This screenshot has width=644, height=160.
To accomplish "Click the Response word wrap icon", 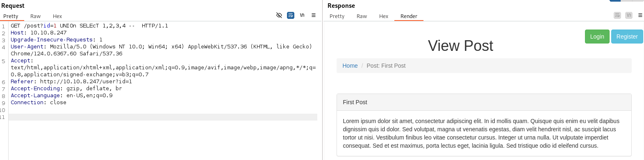I will tap(617, 15).
